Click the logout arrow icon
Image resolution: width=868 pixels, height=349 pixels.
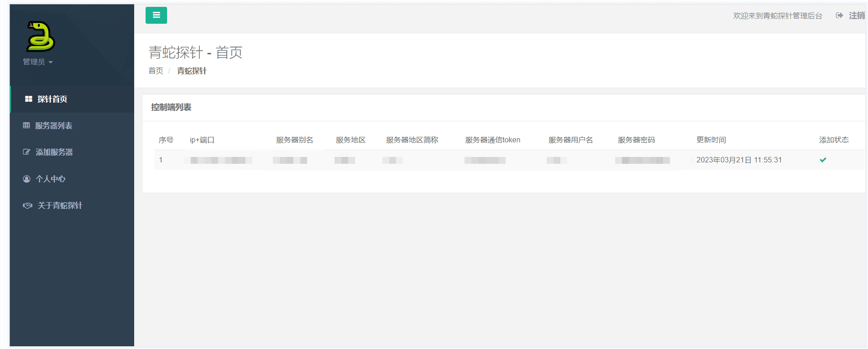839,16
